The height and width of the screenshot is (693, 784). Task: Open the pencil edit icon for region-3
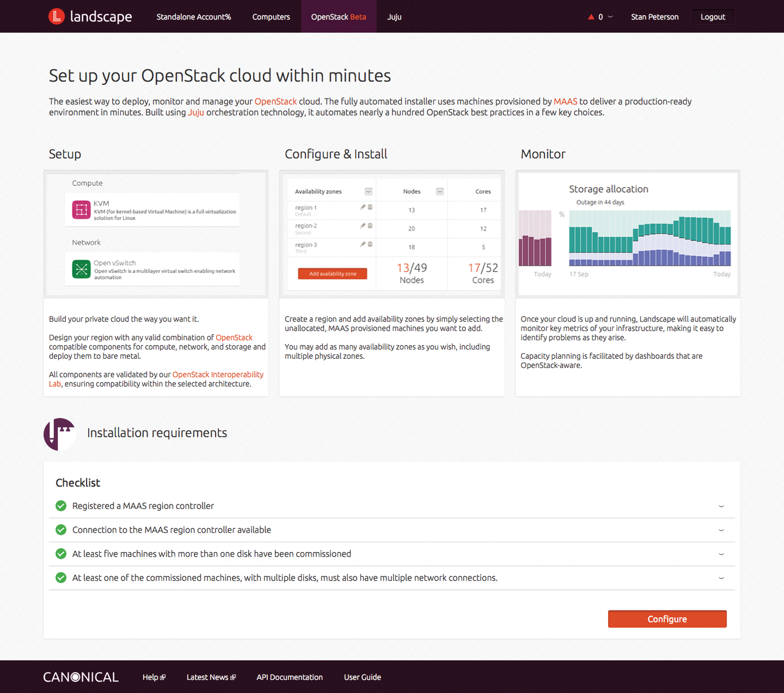(363, 244)
